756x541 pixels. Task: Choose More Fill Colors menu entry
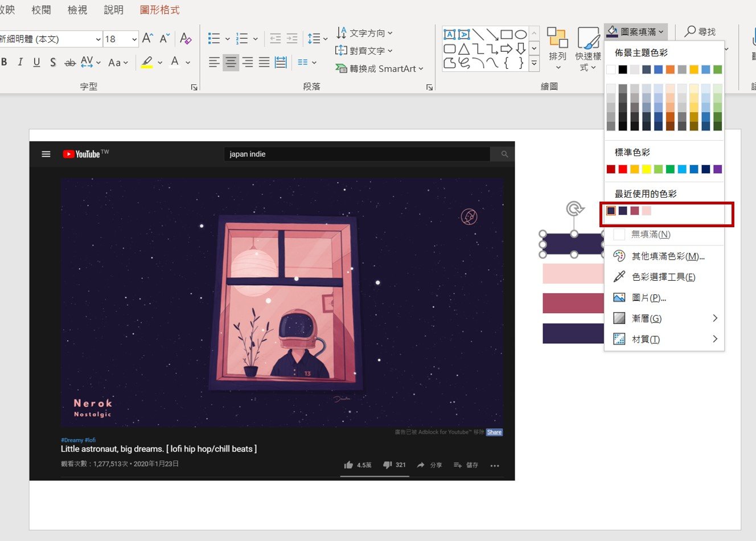[x=664, y=256]
